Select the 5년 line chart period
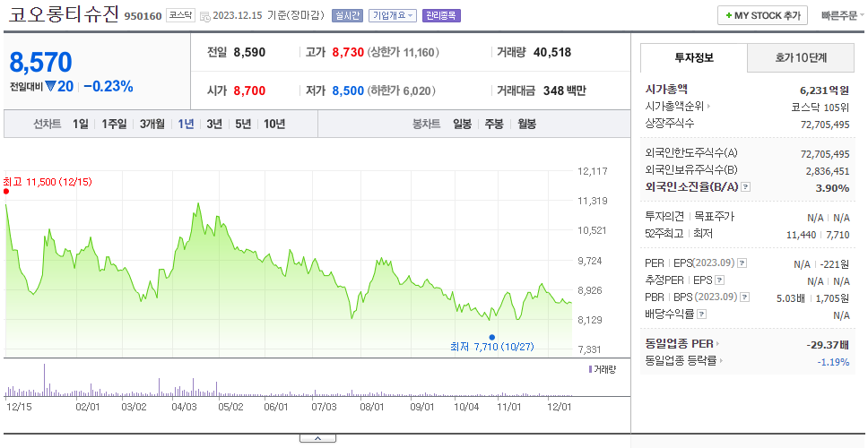 tap(243, 124)
